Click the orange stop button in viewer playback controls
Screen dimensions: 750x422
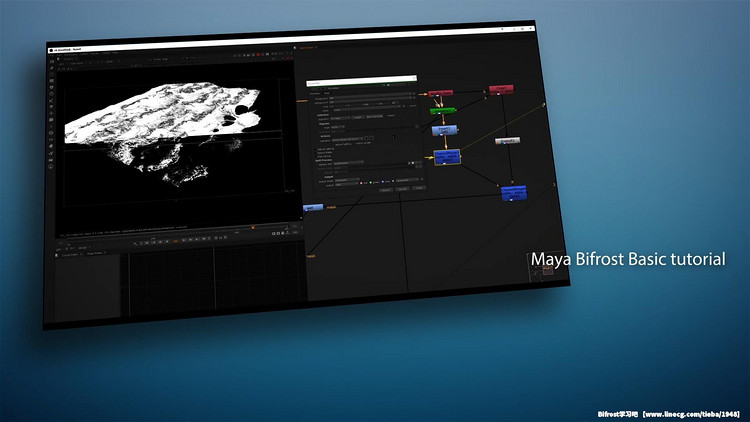(176, 241)
